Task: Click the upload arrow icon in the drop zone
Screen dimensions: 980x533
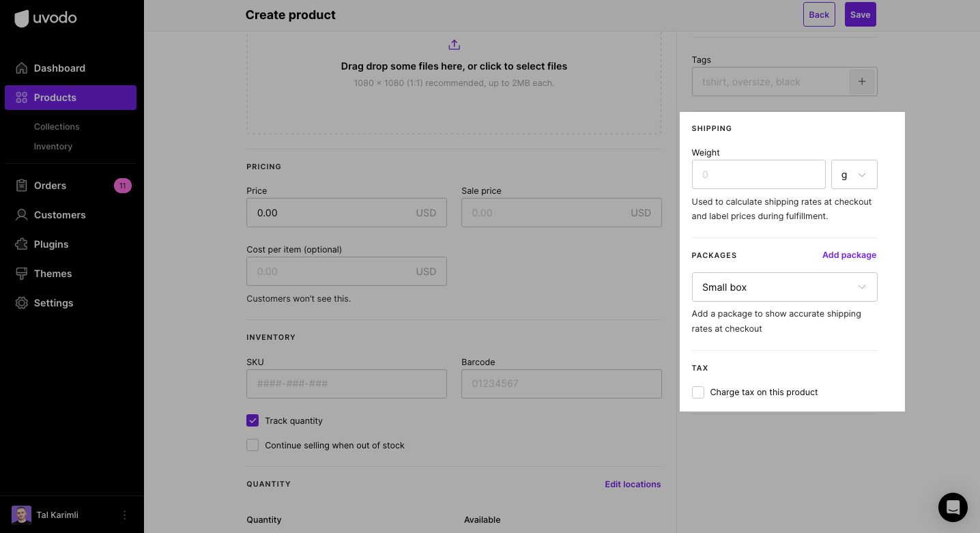Action: (455, 45)
